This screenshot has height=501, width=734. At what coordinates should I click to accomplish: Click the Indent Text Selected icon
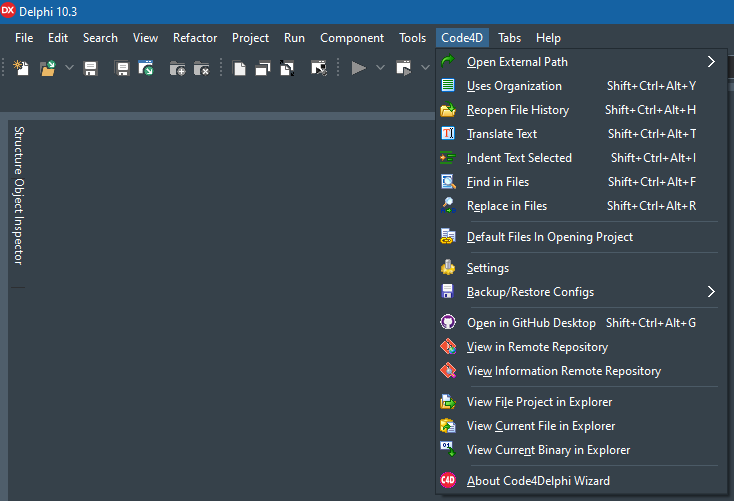tap(448, 158)
